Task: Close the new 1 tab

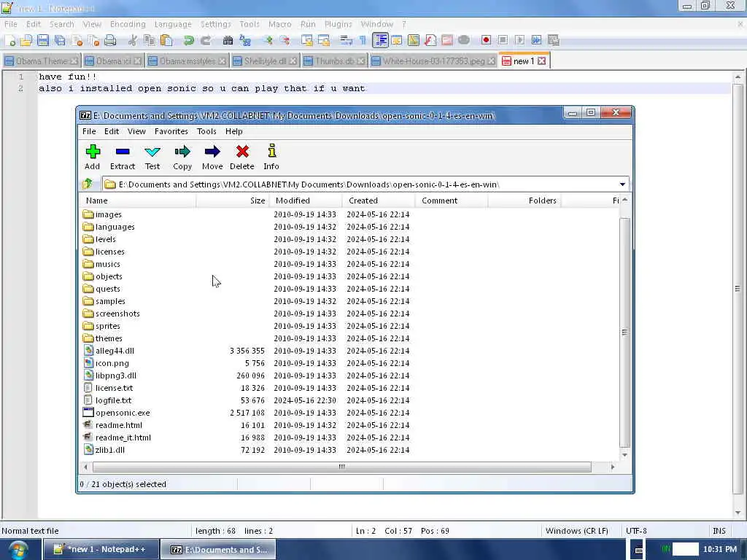Action: tap(542, 61)
